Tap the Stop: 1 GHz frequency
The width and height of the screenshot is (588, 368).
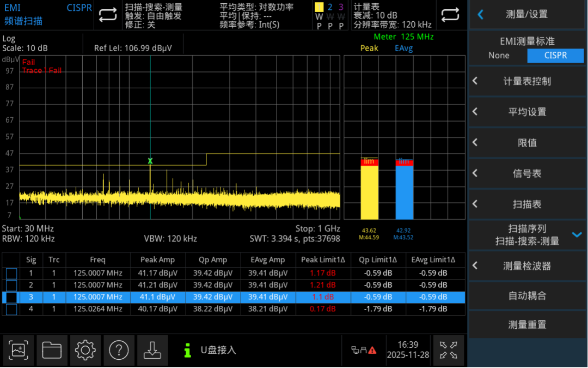[317, 228]
